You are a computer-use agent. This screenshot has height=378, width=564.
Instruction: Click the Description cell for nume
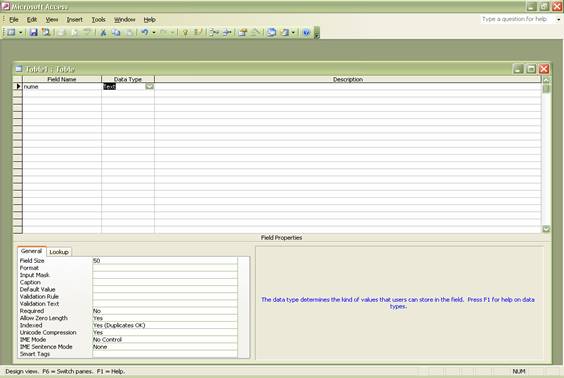[347, 86]
